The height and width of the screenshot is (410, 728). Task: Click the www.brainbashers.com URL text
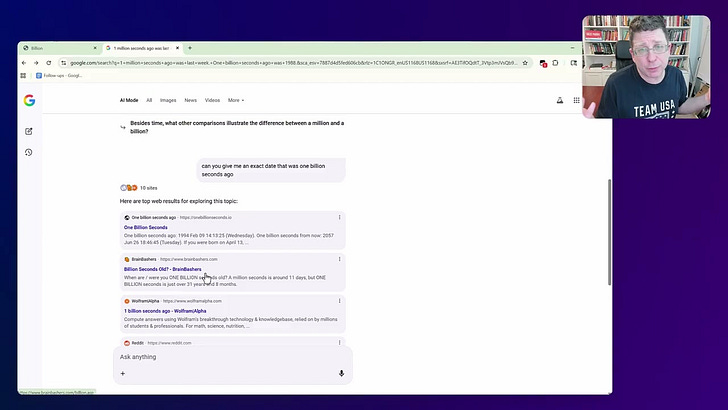(189, 259)
